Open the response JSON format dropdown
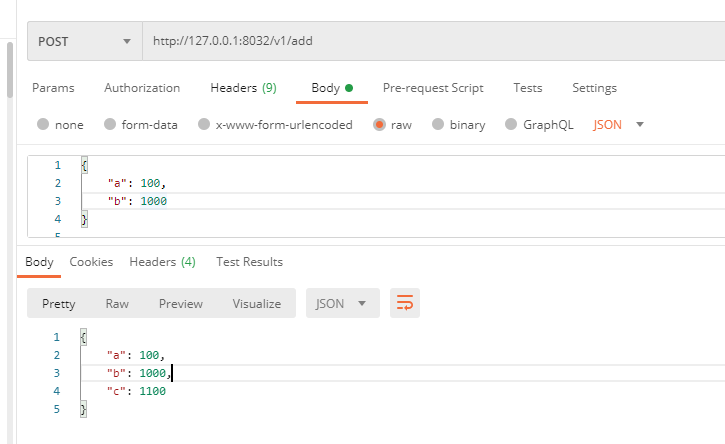The image size is (725, 444). [x=343, y=303]
